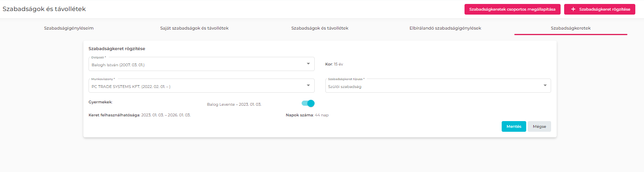Cancel with the Mégse button

pyautogui.click(x=539, y=126)
